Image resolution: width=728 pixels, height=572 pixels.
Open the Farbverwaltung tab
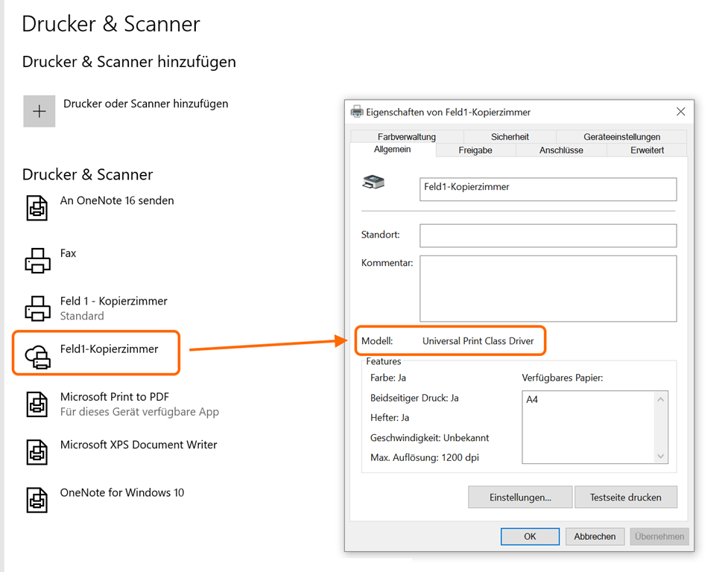[x=406, y=136]
